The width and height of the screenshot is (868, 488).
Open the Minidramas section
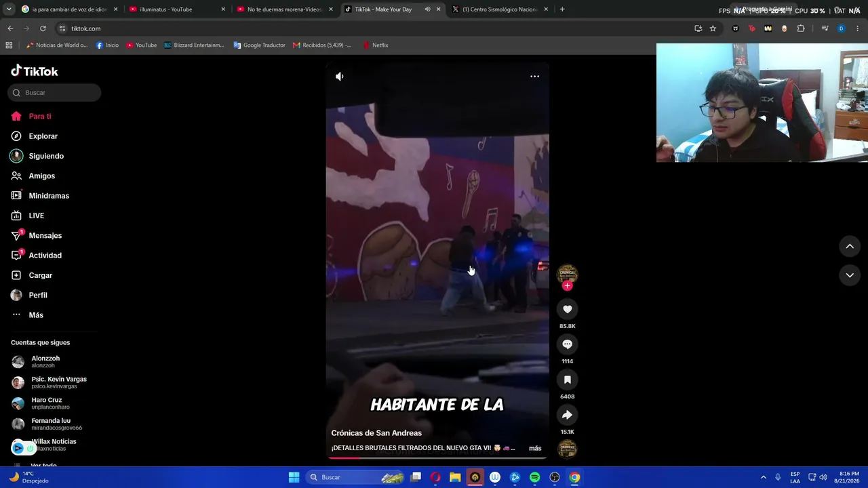[x=40, y=196]
